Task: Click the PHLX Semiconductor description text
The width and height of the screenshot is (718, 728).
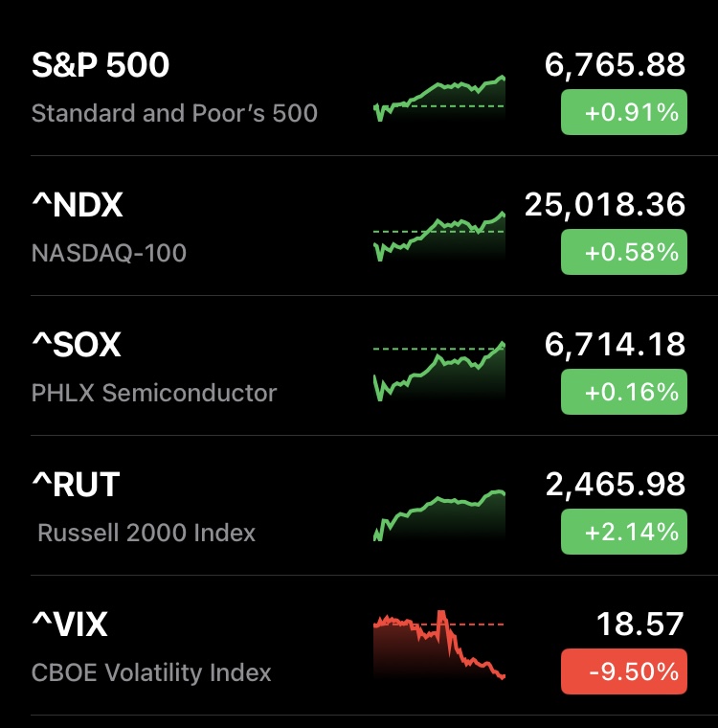Action: tap(154, 393)
